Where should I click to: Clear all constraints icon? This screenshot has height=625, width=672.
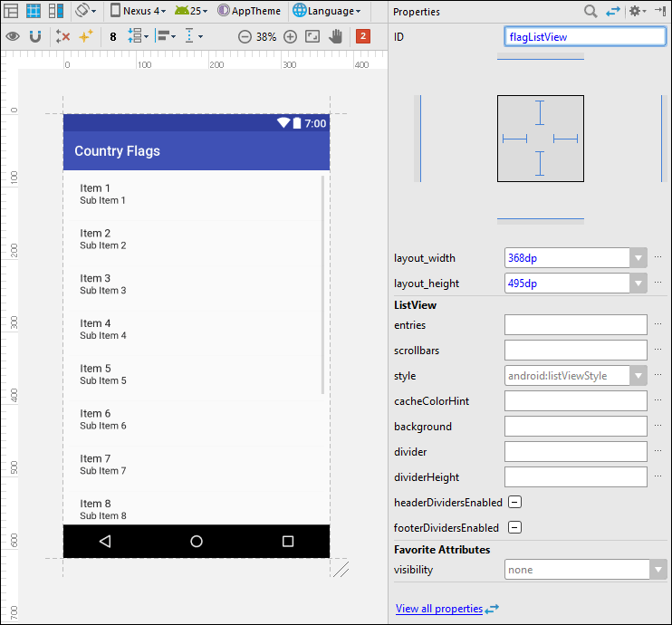tap(62, 36)
